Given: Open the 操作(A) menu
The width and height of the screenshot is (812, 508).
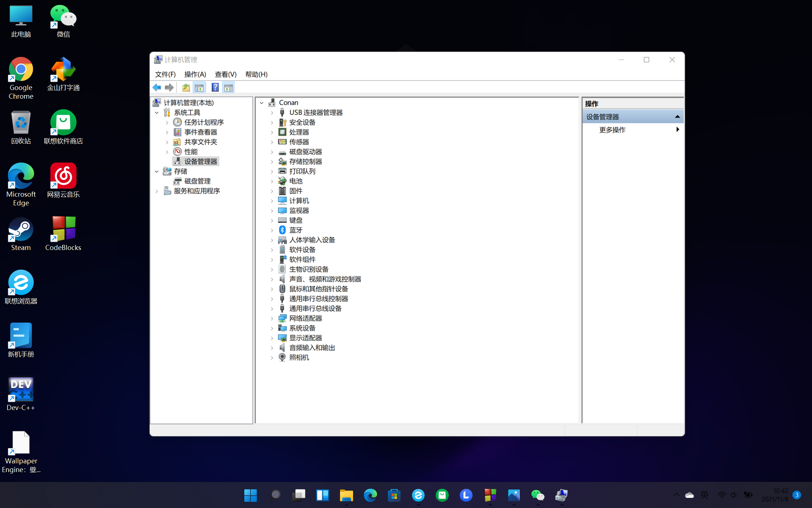Looking at the screenshot, I should tap(195, 74).
